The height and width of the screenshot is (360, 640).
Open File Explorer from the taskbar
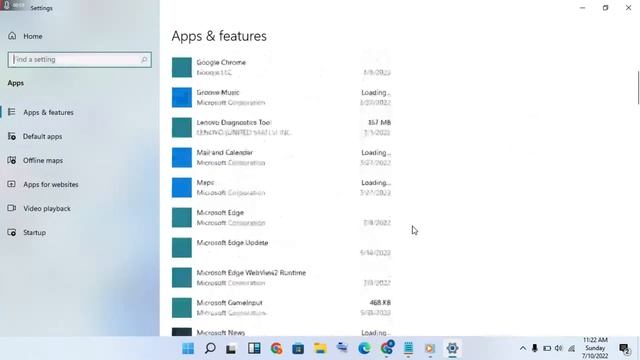pos(320,349)
